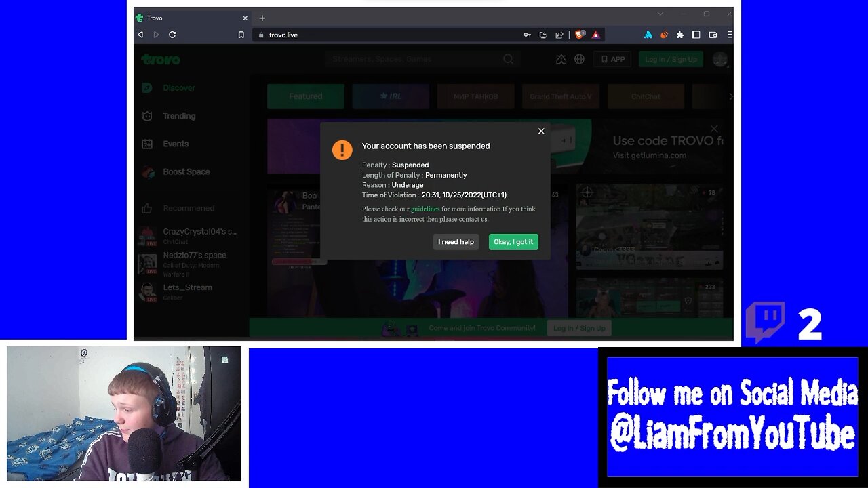This screenshot has width=868, height=488.
Task: Click the lock icon beside trovo.live
Action: (260, 35)
